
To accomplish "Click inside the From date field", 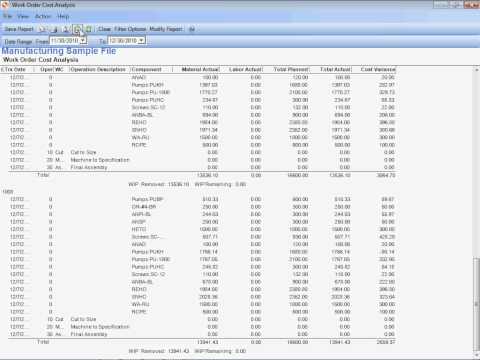I will (x=65, y=40).
